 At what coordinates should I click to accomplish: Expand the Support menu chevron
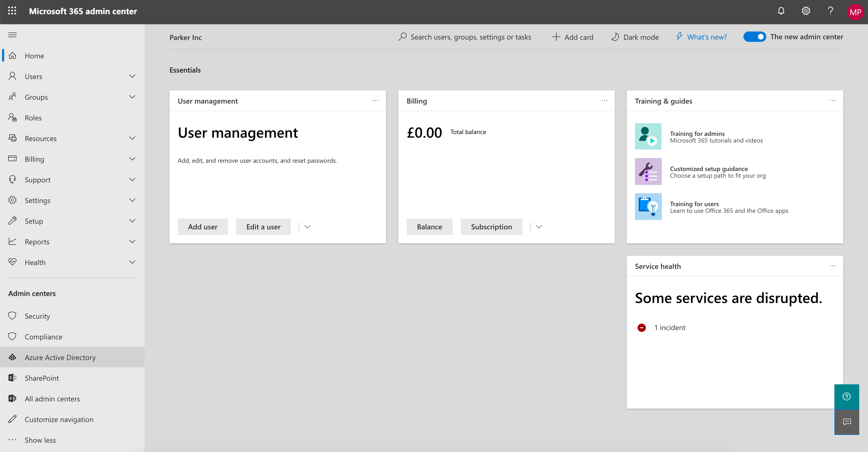[x=133, y=180]
